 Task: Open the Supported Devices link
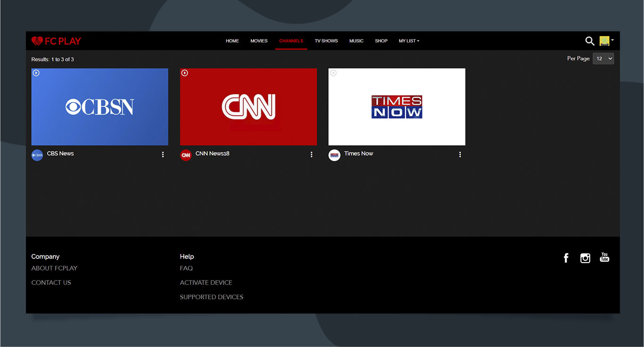(x=212, y=297)
